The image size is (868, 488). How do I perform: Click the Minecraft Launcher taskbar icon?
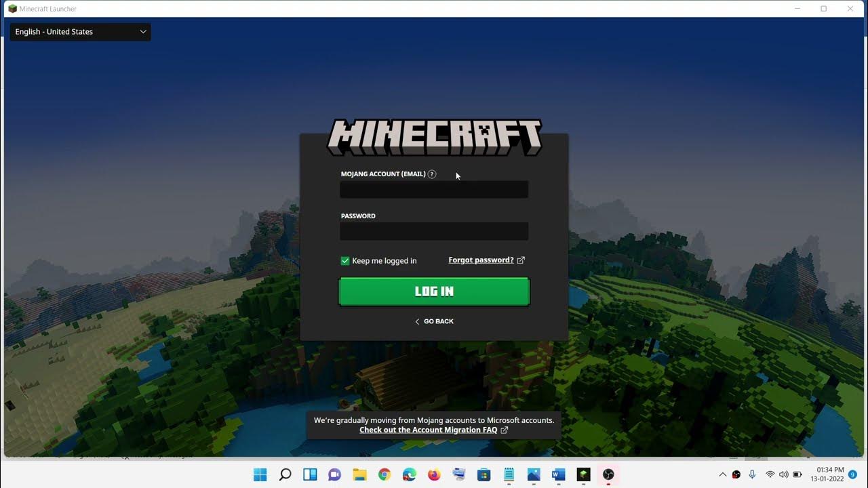click(x=583, y=474)
